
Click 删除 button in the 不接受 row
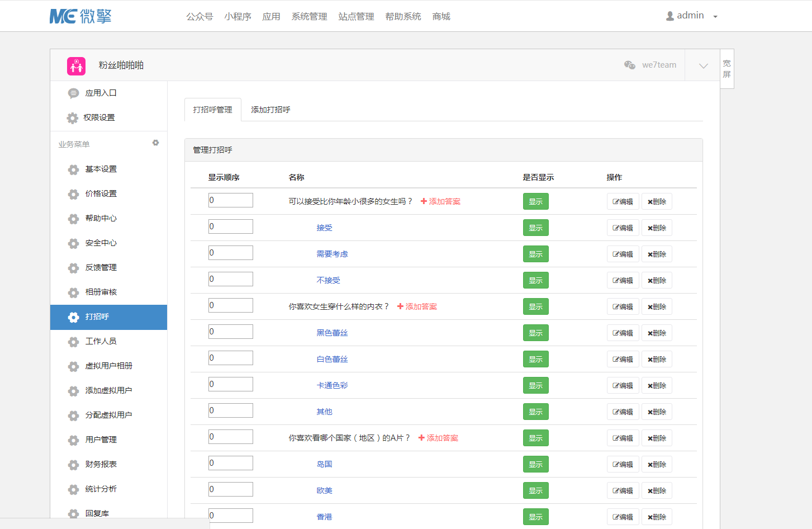(657, 280)
